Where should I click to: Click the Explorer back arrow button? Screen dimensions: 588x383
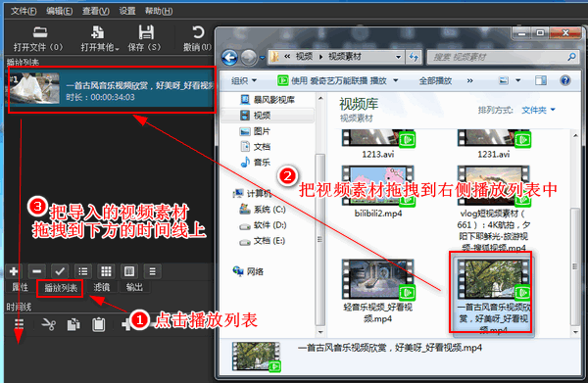[x=229, y=58]
